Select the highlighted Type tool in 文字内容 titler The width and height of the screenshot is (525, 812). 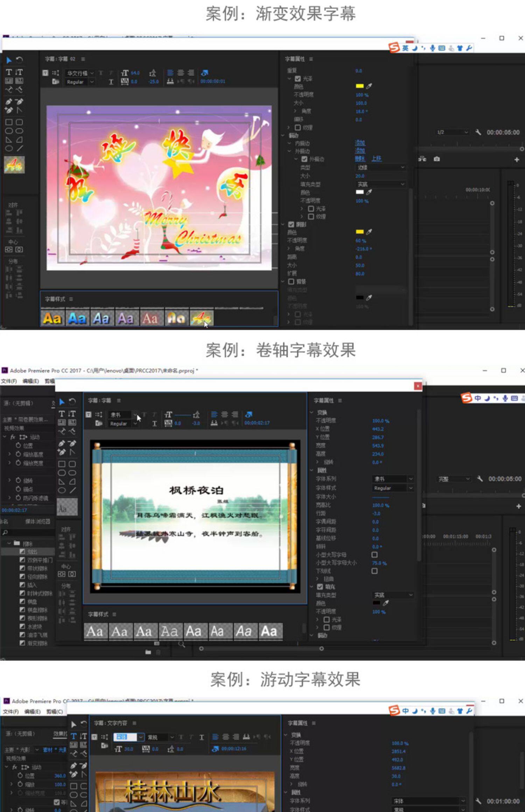pos(73,736)
